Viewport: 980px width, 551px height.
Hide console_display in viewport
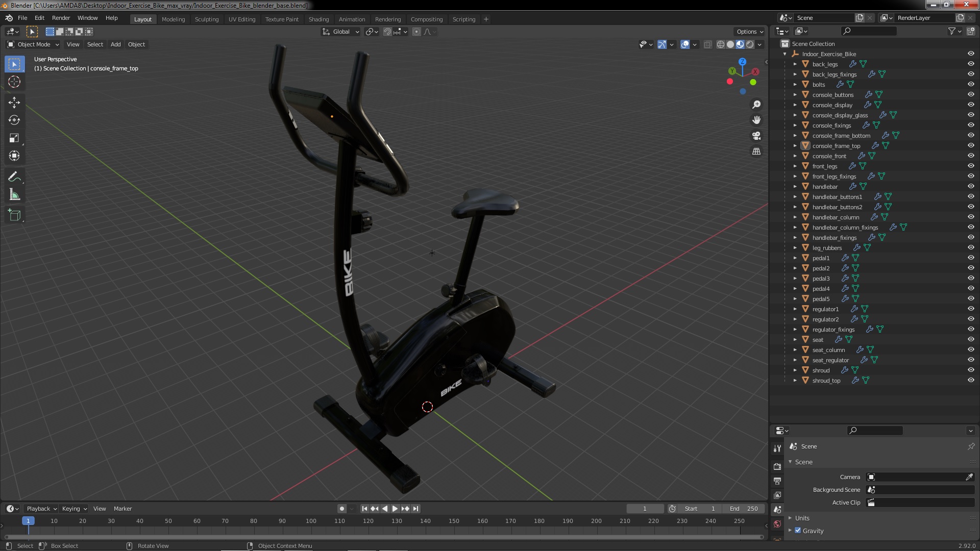click(971, 105)
